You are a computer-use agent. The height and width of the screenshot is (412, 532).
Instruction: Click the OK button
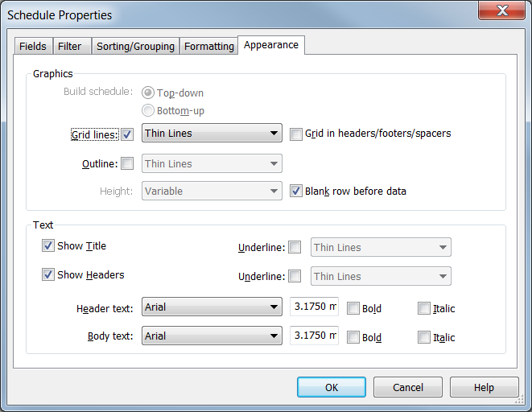tap(332, 387)
